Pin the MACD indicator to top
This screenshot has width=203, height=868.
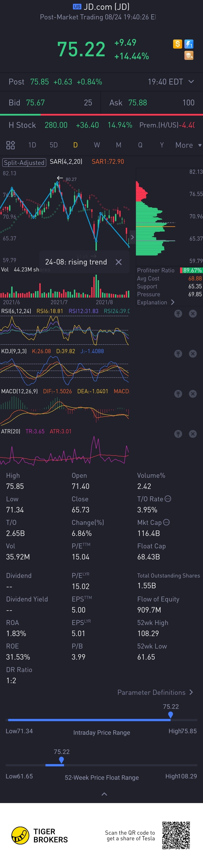tap(178, 394)
